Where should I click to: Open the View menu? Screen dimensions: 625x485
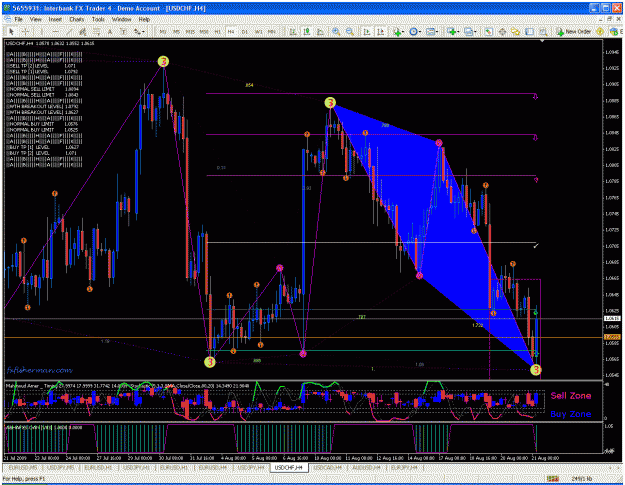click(x=35, y=19)
